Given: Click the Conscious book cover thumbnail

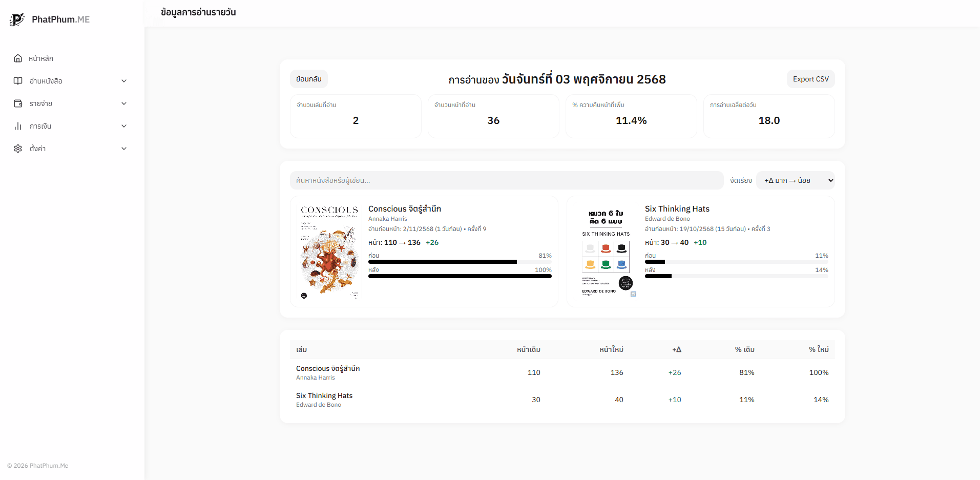Looking at the screenshot, I should tap(329, 252).
